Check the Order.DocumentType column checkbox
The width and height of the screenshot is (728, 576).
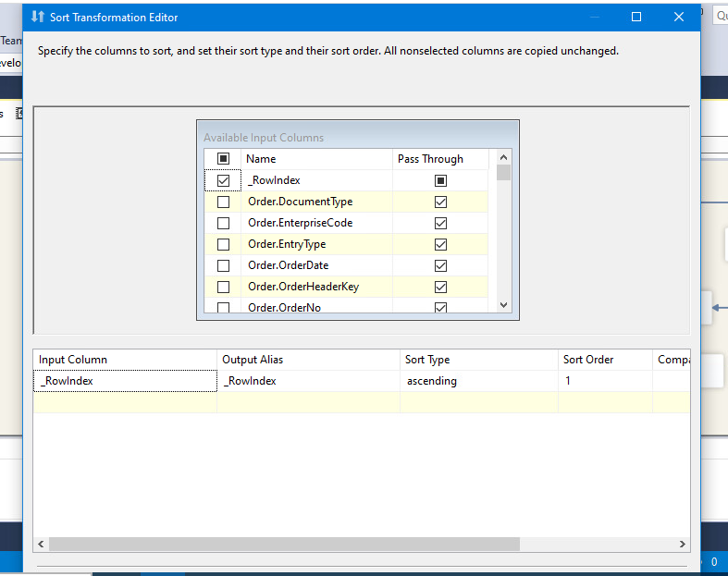(223, 202)
